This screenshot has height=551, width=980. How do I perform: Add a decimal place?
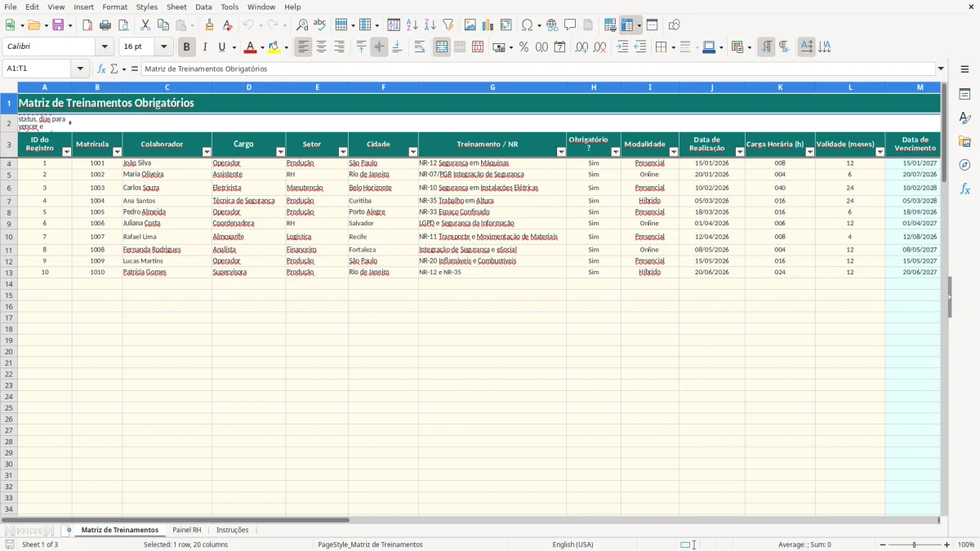point(581,47)
